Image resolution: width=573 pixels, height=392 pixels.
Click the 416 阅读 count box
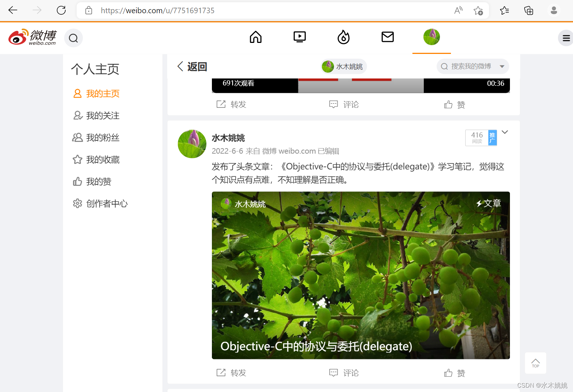[477, 138]
